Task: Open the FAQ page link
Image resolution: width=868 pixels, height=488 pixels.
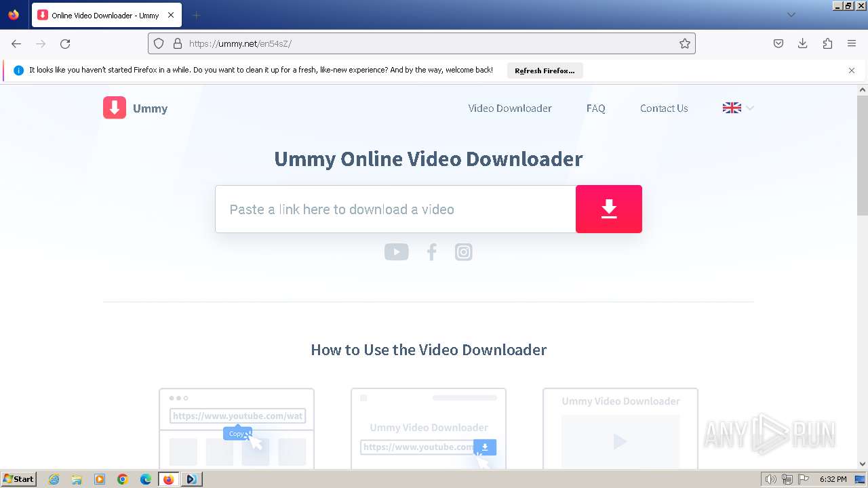Action: coord(595,108)
